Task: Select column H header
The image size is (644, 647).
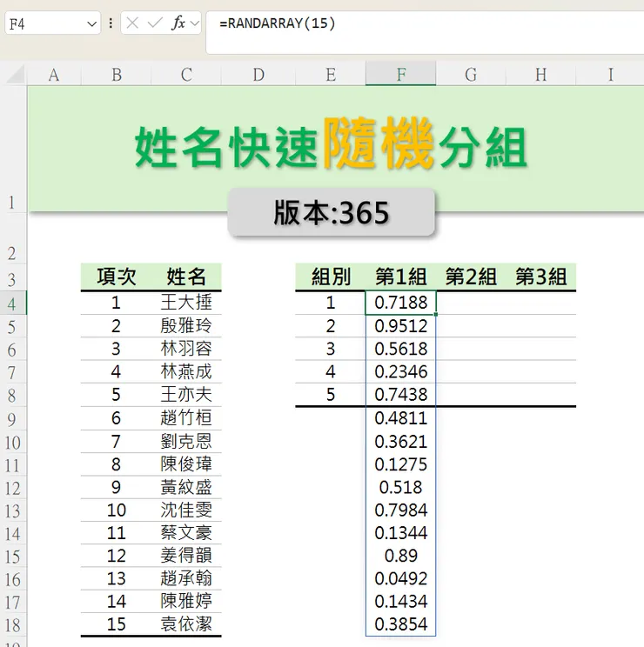Action: [x=541, y=75]
